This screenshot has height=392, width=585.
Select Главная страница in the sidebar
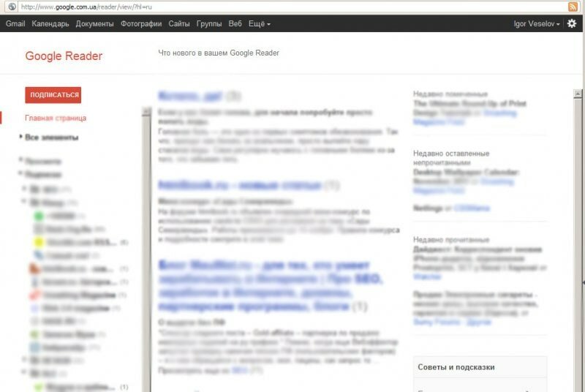coord(56,118)
